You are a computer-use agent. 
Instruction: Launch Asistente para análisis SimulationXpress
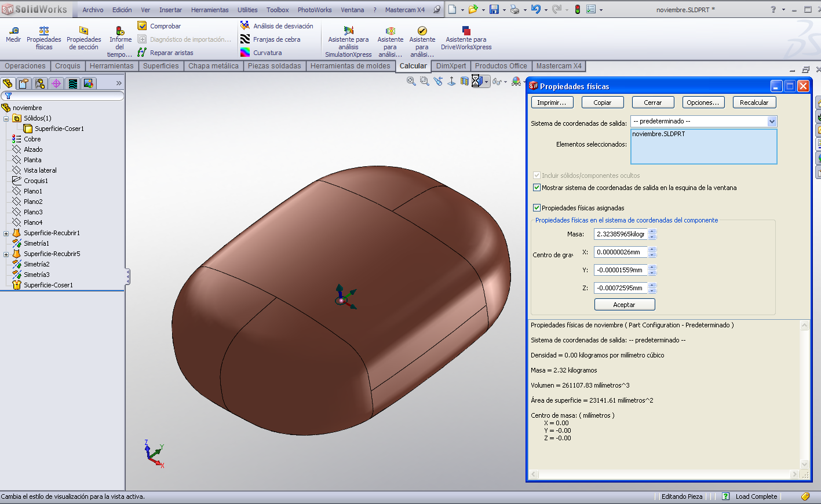pyautogui.click(x=348, y=42)
